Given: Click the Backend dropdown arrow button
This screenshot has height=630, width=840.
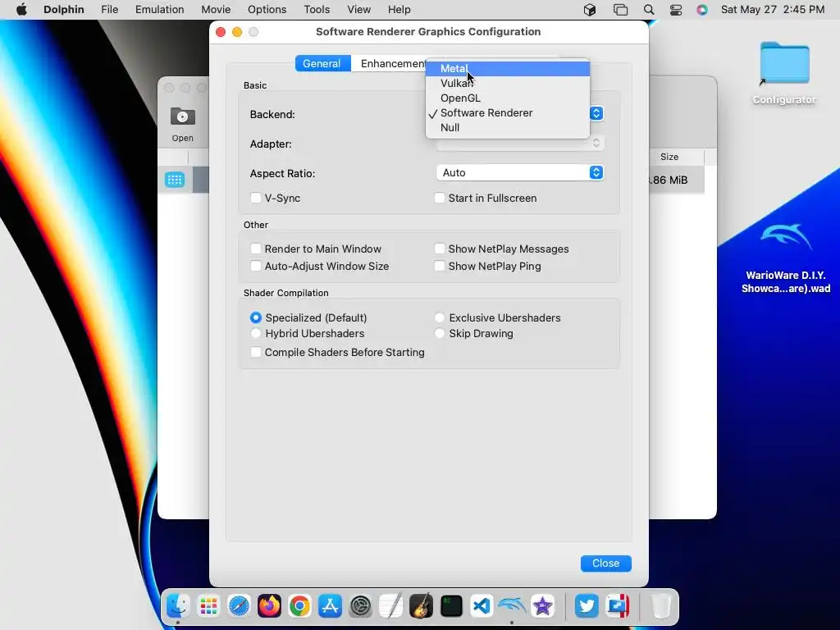Looking at the screenshot, I should point(596,113).
